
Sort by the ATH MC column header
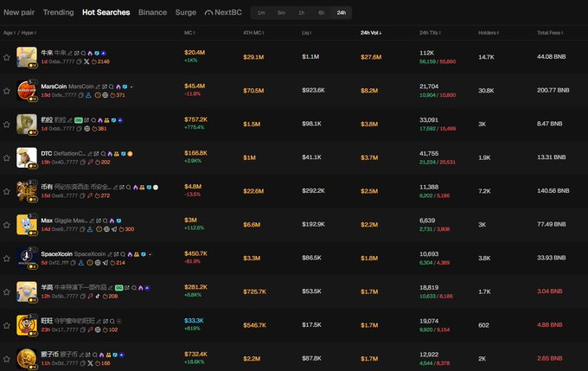click(253, 33)
